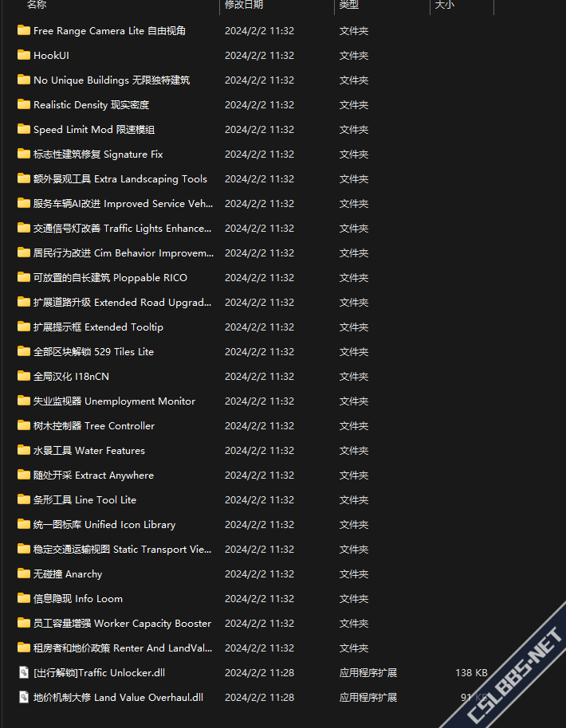The image size is (566, 728).
Task: Click the Info Loom folder icon
Action: [24, 598]
